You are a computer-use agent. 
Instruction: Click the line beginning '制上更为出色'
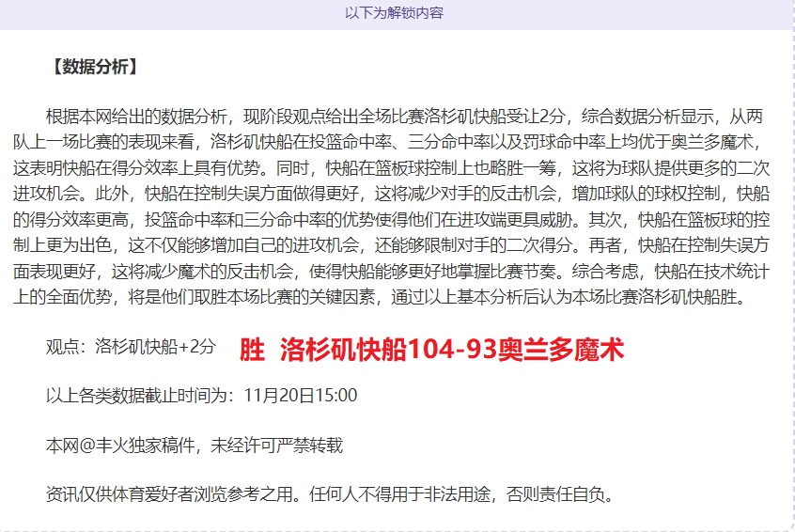click(392, 245)
